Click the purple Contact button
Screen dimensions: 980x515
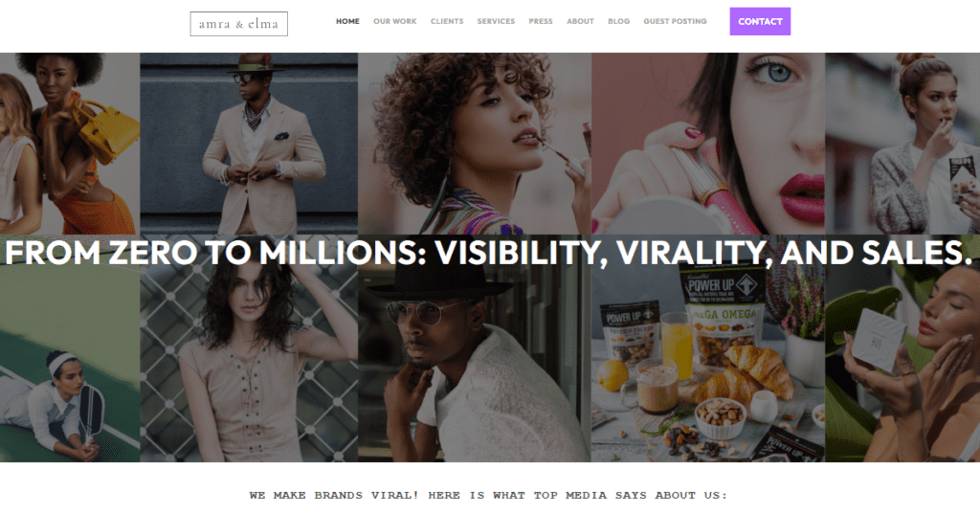(760, 21)
